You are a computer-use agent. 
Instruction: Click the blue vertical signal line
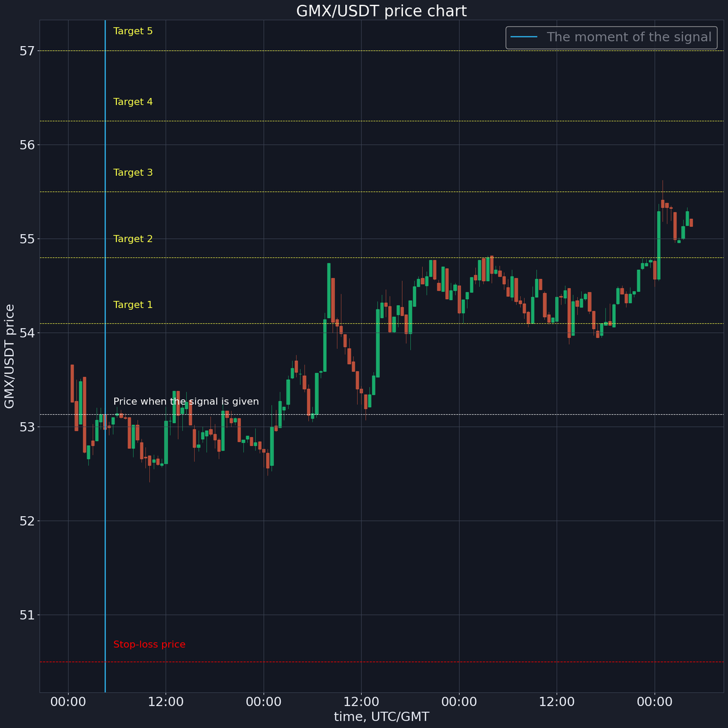[x=105, y=364]
